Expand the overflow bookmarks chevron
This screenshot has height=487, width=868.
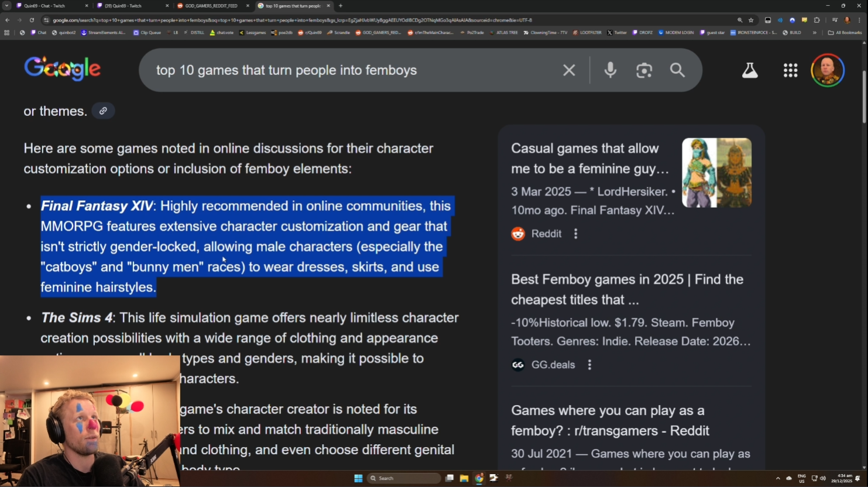(814, 33)
